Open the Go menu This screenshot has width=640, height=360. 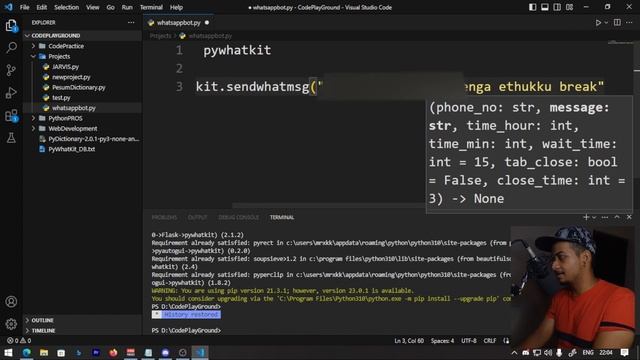[x=111, y=7]
